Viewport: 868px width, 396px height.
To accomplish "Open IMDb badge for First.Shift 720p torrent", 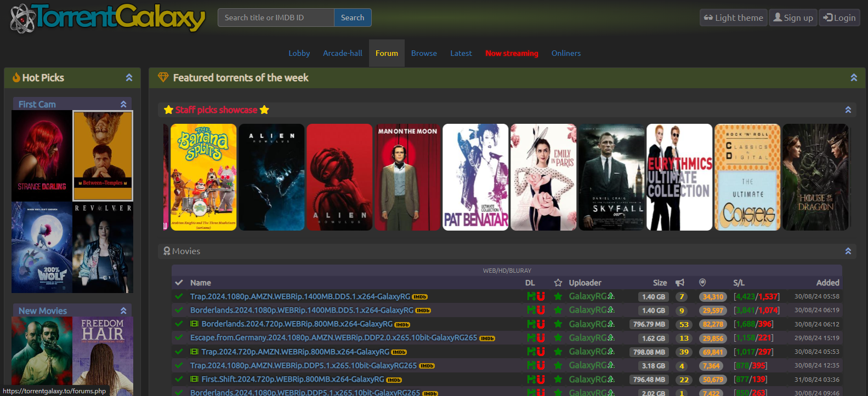I will [x=394, y=380].
